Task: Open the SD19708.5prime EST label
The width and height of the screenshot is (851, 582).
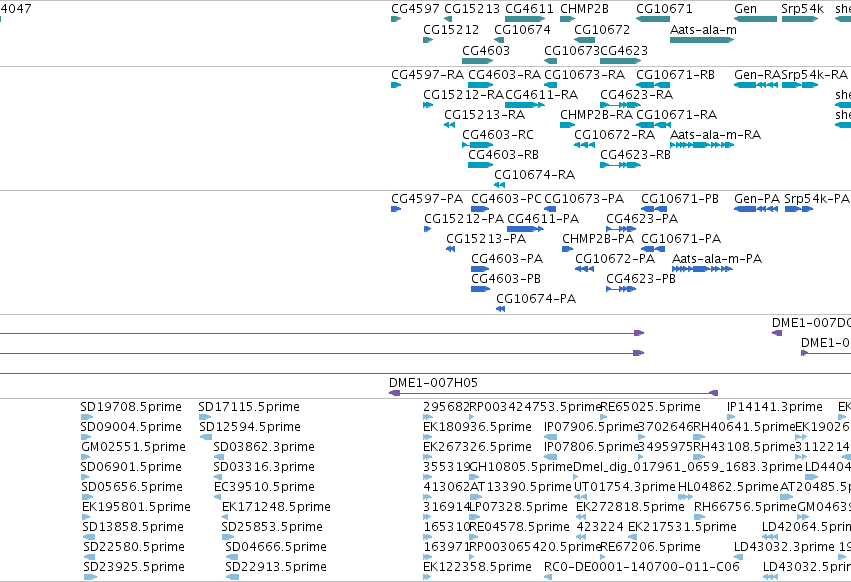Action: tap(131, 407)
